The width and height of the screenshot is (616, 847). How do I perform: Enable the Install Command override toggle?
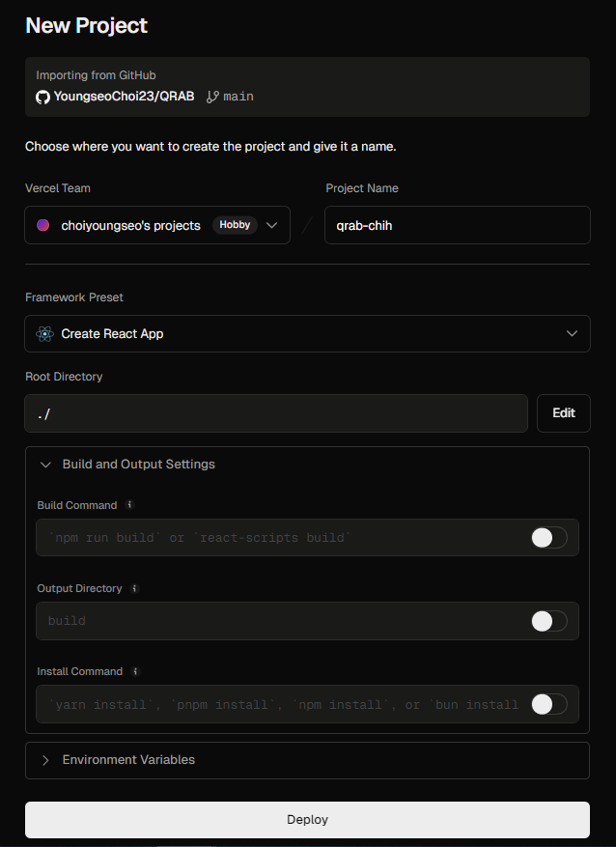click(549, 704)
